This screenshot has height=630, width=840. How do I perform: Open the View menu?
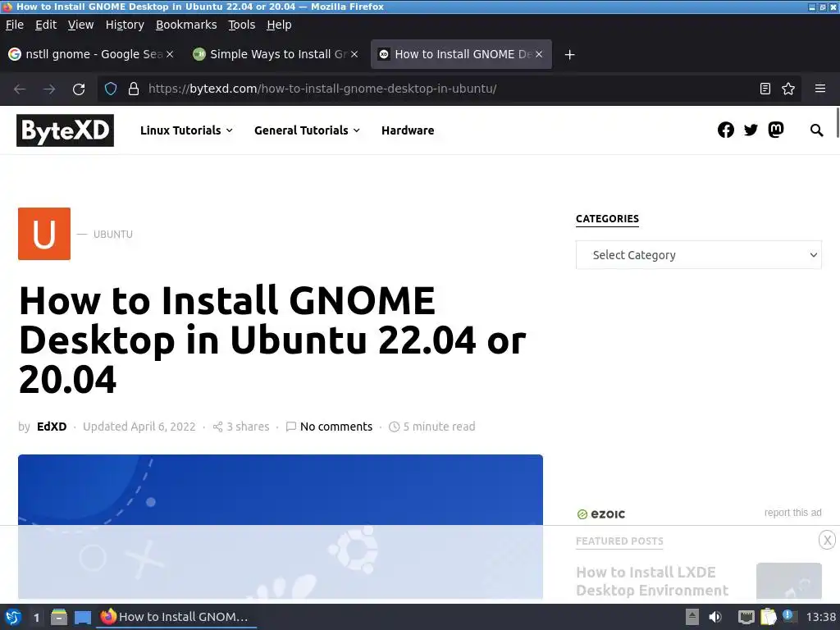(x=80, y=25)
